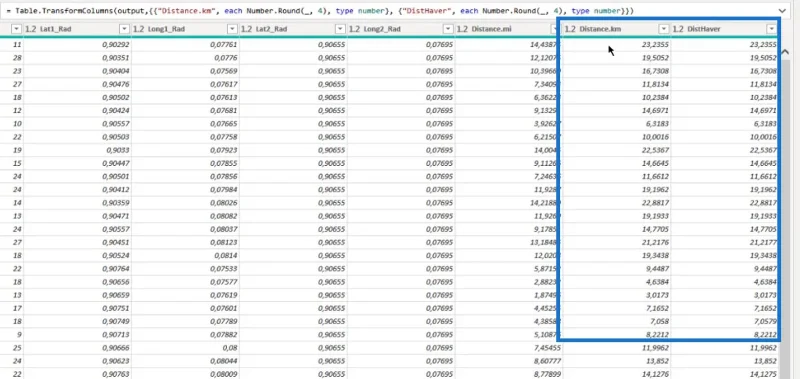Image resolution: width=800 pixels, height=379 pixels.
Task: Open the Long2_Rad column filter dropdown
Action: (x=448, y=29)
